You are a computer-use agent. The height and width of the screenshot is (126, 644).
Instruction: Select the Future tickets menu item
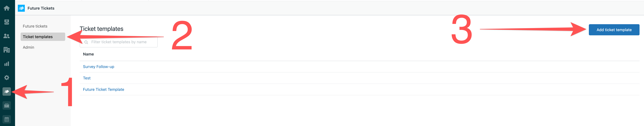[35, 26]
